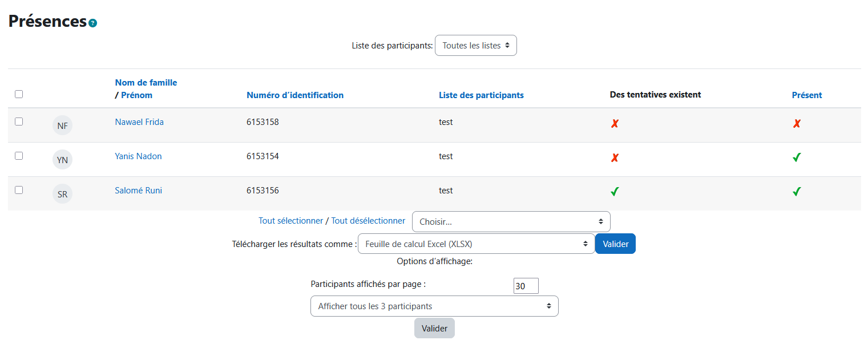Screen dimensions: 868x344
Task: Click the 'test' list cell in Nawael Frida's row
Action: (446, 122)
